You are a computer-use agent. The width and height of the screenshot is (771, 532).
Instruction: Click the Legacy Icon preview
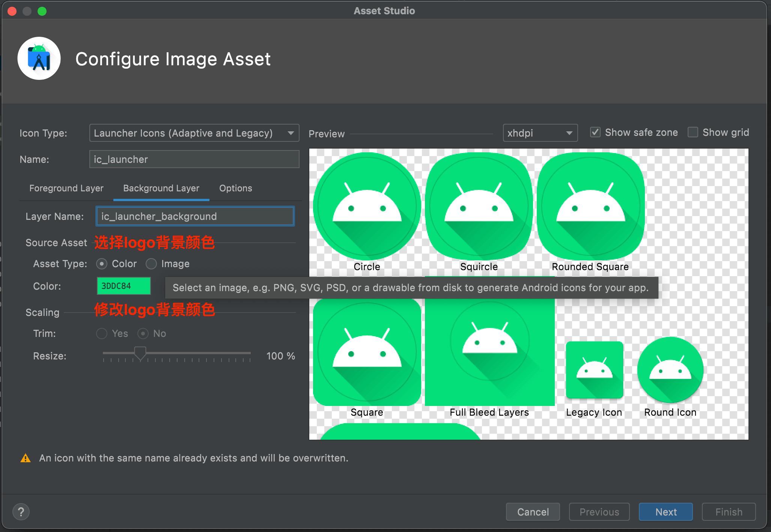click(x=594, y=370)
